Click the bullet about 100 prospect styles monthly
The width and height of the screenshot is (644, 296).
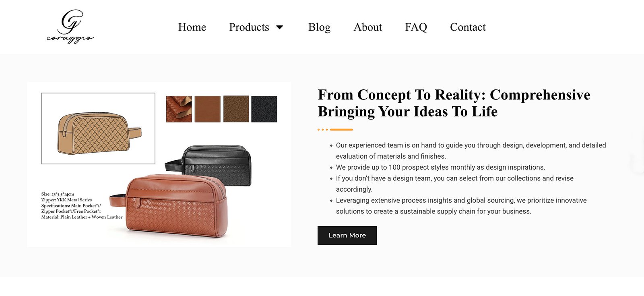[440, 167]
